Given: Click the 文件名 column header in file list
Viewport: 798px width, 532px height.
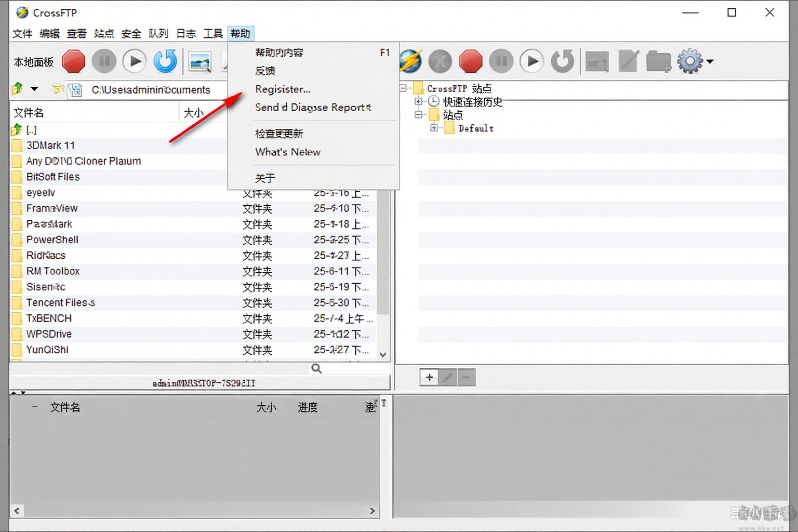Looking at the screenshot, I should [95, 113].
